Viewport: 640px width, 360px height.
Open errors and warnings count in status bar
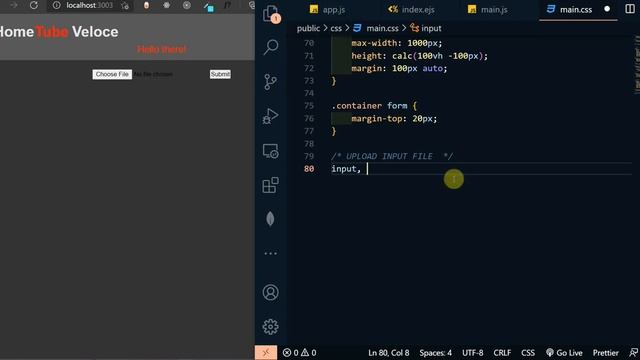point(300,353)
